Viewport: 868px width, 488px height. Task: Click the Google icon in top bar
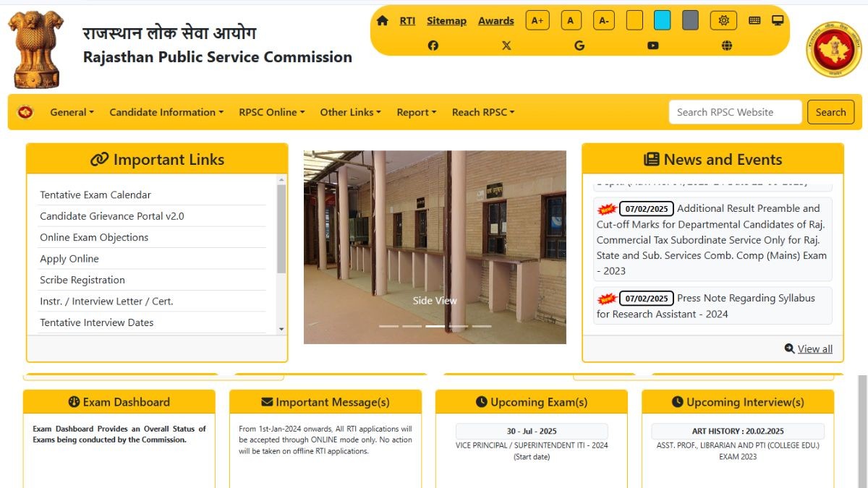point(579,46)
